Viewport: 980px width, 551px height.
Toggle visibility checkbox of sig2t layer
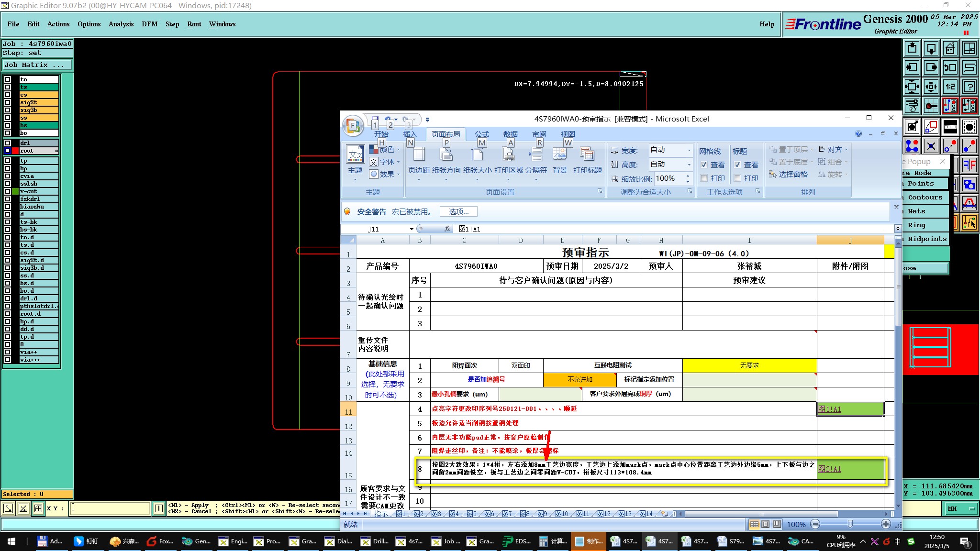pyautogui.click(x=8, y=102)
